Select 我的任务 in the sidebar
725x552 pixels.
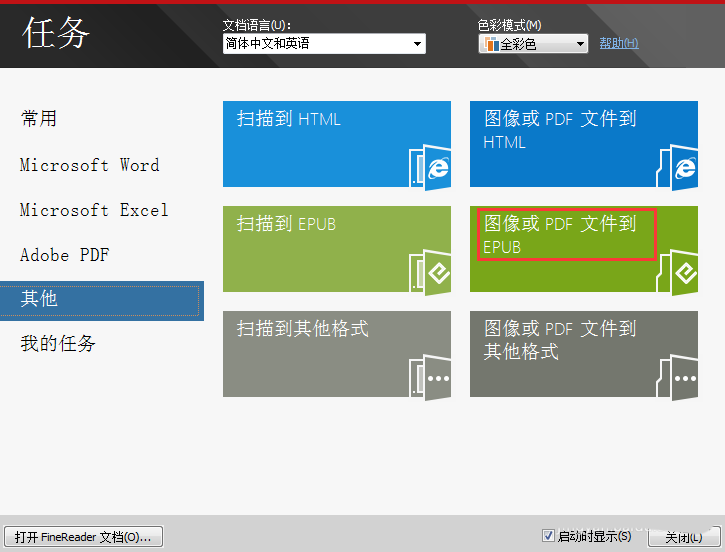(x=58, y=344)
